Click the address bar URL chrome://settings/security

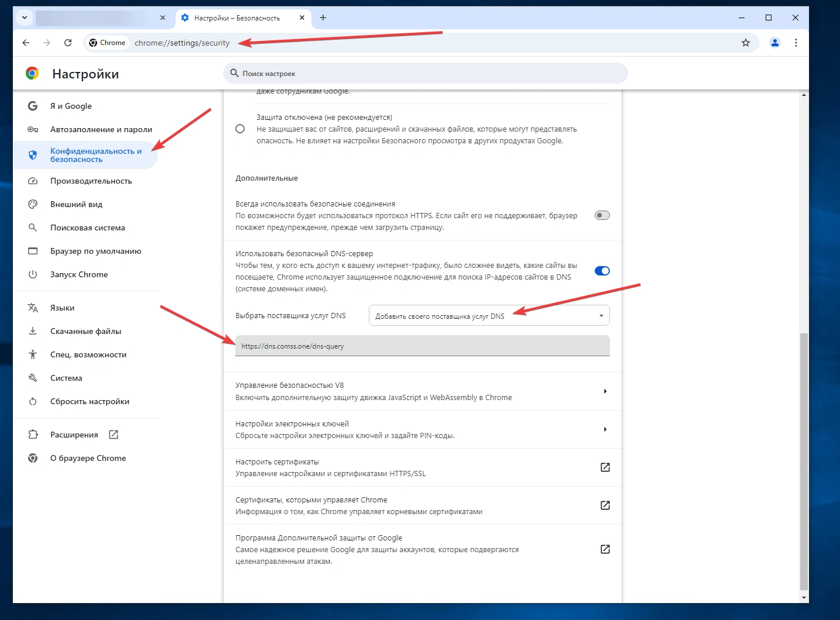[x=182, y=43]
